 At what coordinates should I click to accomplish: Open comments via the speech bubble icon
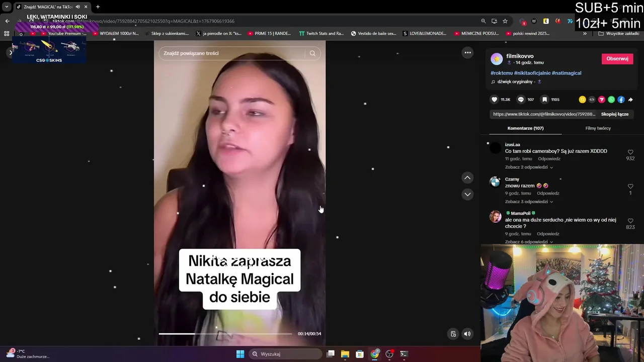click(x=521, y=100)
